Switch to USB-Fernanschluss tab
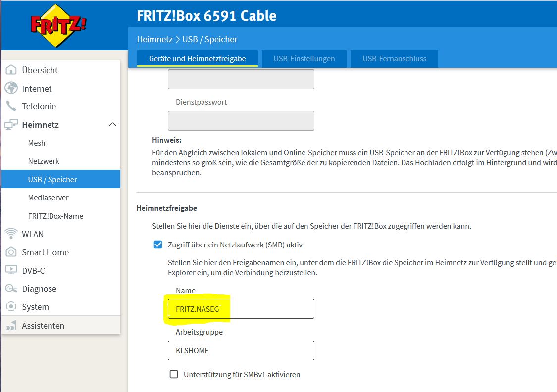557x392 pixels. click(x=394, y=58)
